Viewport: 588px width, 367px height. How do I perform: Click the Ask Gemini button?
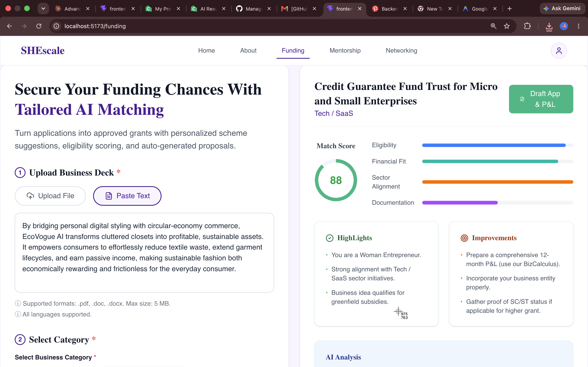[562, 9]
